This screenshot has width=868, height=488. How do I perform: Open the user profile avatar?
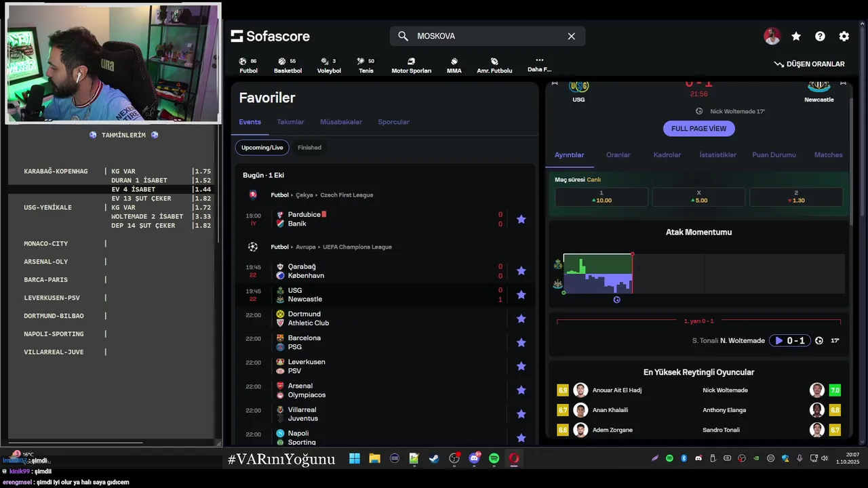pos(772,37)
